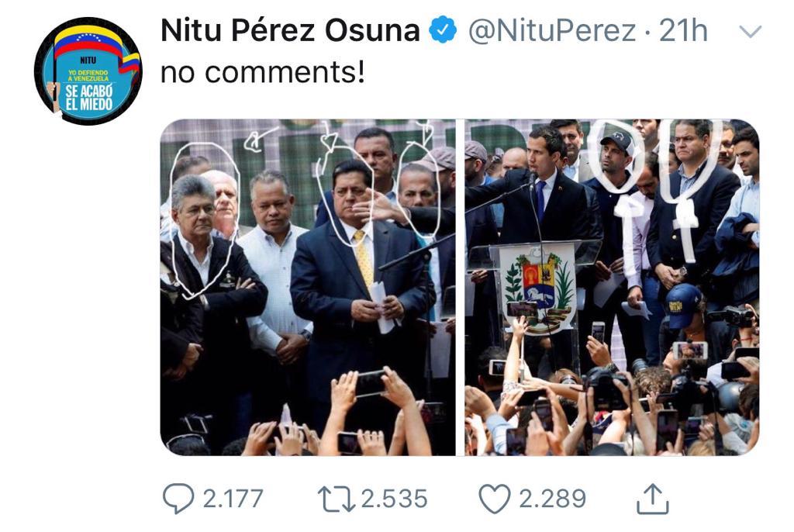Open Nitu Pérez Osuna display name

click(x=290, y=30)
